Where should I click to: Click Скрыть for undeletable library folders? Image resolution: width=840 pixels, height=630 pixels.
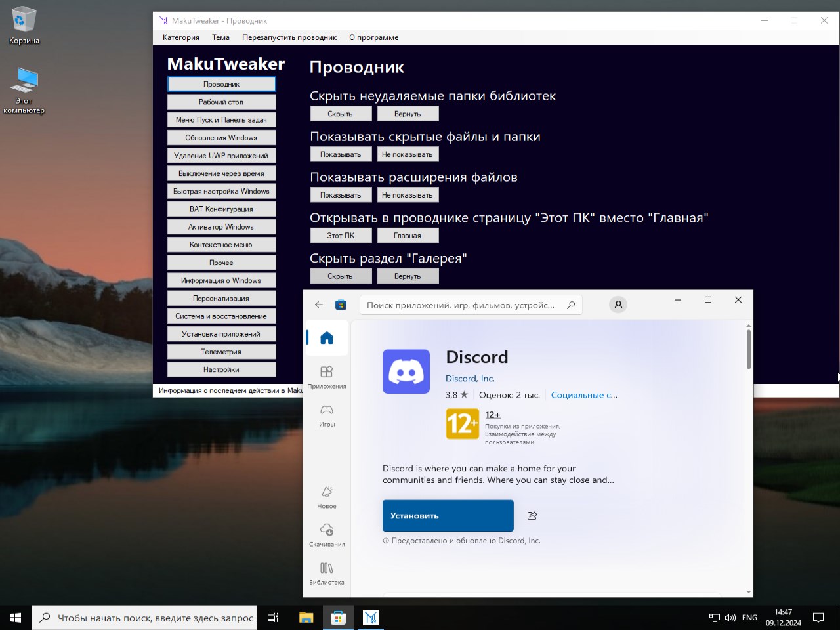[341, 114]
